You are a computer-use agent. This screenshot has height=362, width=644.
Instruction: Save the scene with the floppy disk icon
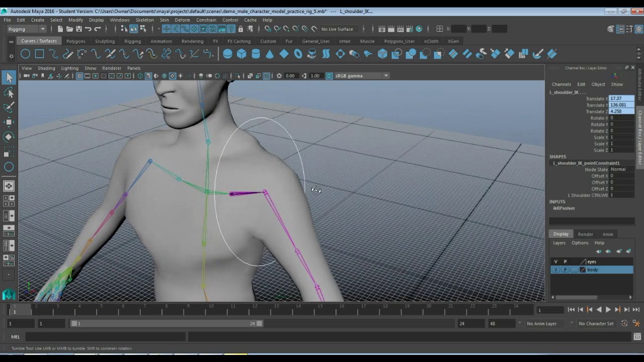coord(79,29)
